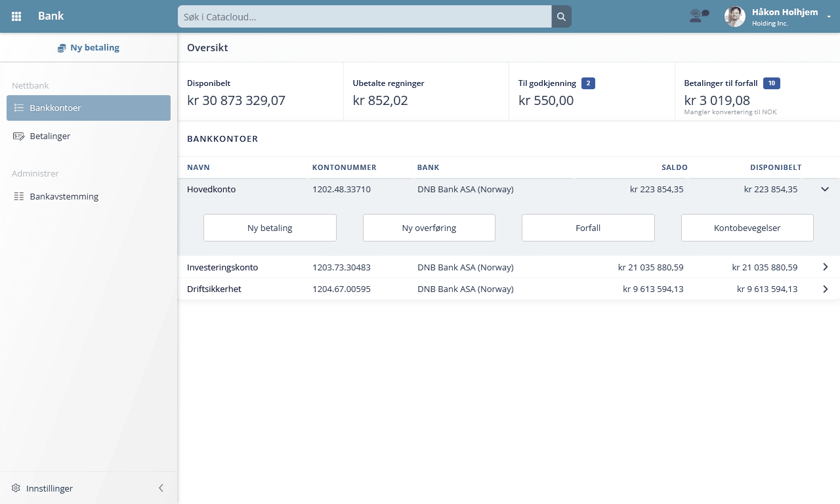Screen dimensions: 840x504
Task: Click the Kontobevegelser button
Action: 747,228
